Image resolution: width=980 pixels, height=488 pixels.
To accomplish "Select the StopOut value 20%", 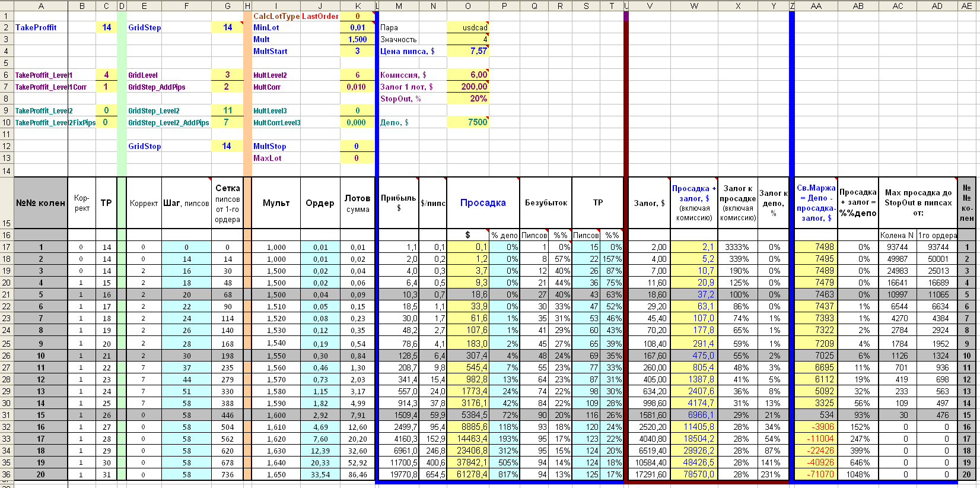I will click(x=467, y=99).
